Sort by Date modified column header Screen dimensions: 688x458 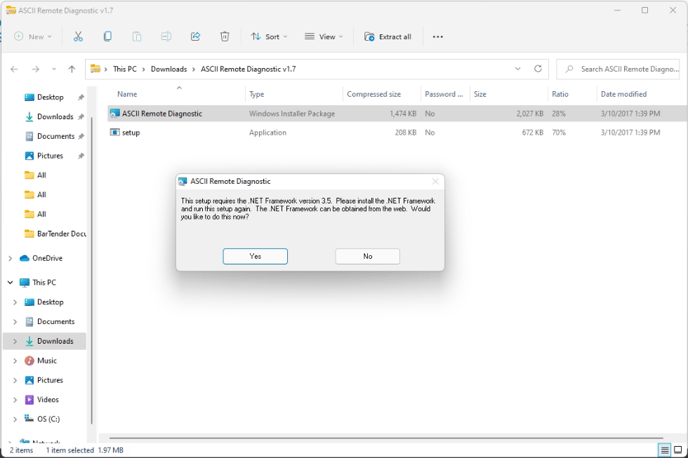tap(624, 94)
